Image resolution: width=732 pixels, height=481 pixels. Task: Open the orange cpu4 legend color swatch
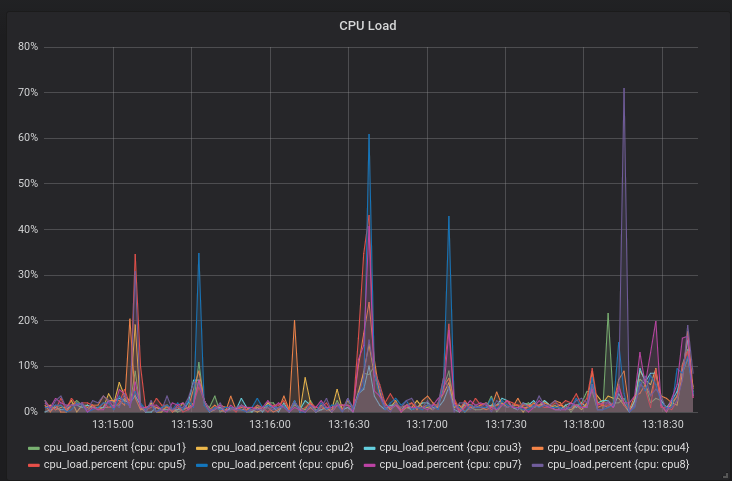click(538, 447)
